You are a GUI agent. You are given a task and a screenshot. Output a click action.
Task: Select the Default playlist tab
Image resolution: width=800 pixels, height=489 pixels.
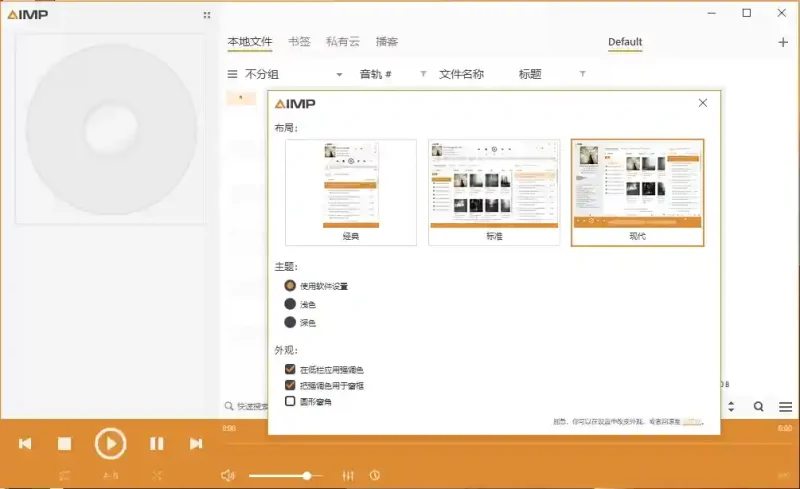(625, 42)
